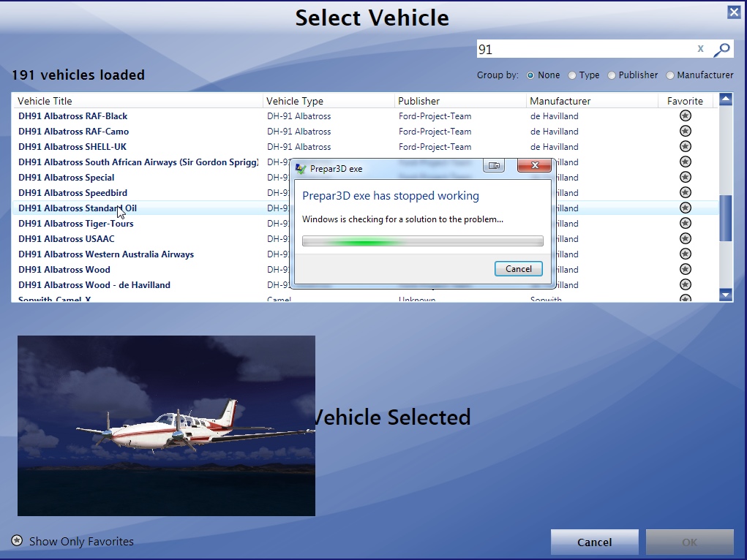This screenshot has height=560, width=747.
Task: Close the Prepar3D exe error dialog
Action: coord(535,165)
